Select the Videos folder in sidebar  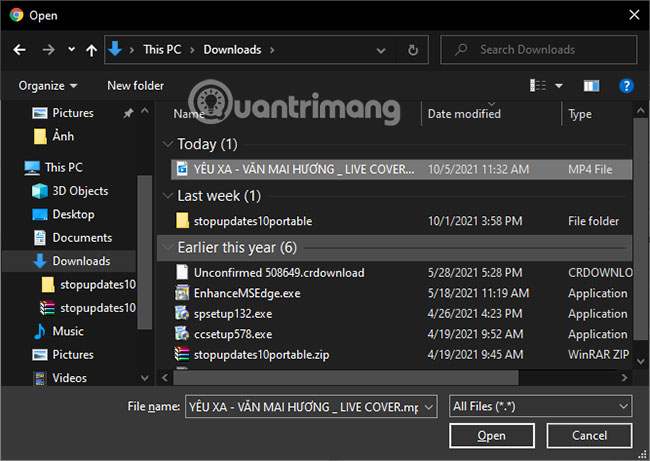pos(69,378)
